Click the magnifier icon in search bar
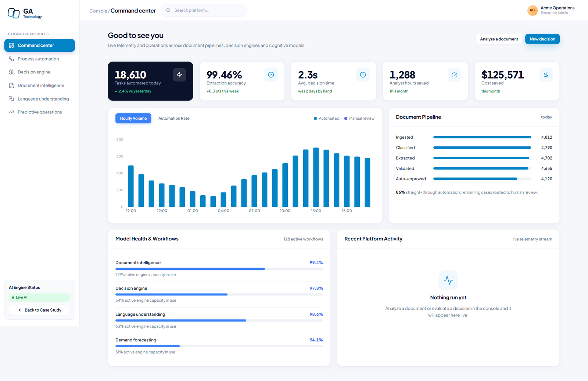Screen dimensions: 588x381 [x=168, y=10]
